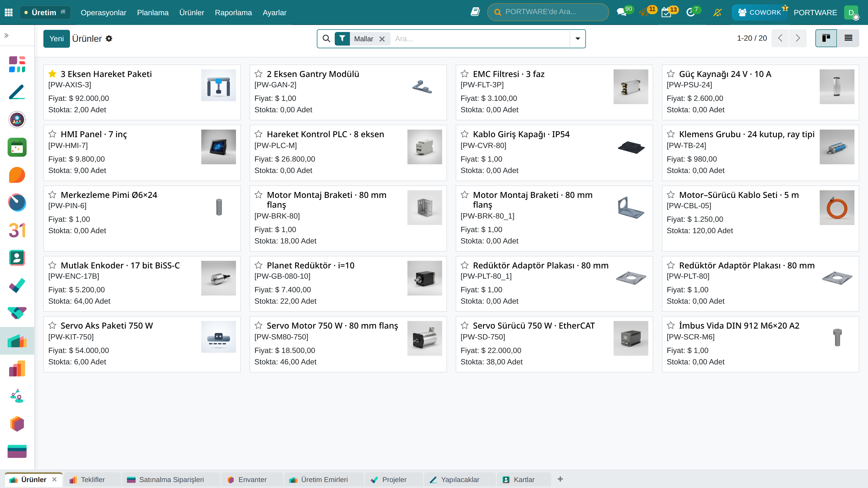The image size is (868, 488).
Task: Open the hexagon inventory app in sidebar
Action: pos(17,424)
